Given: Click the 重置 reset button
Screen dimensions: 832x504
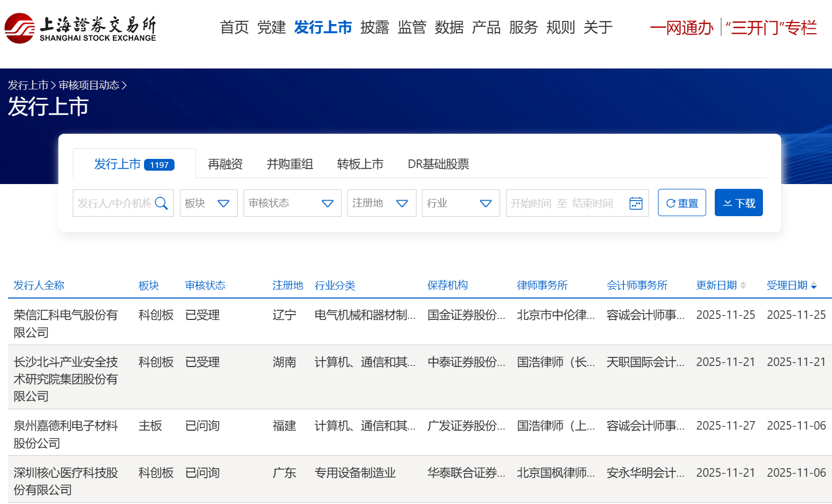Looking at the screenshot, I should tap(682, 203).
